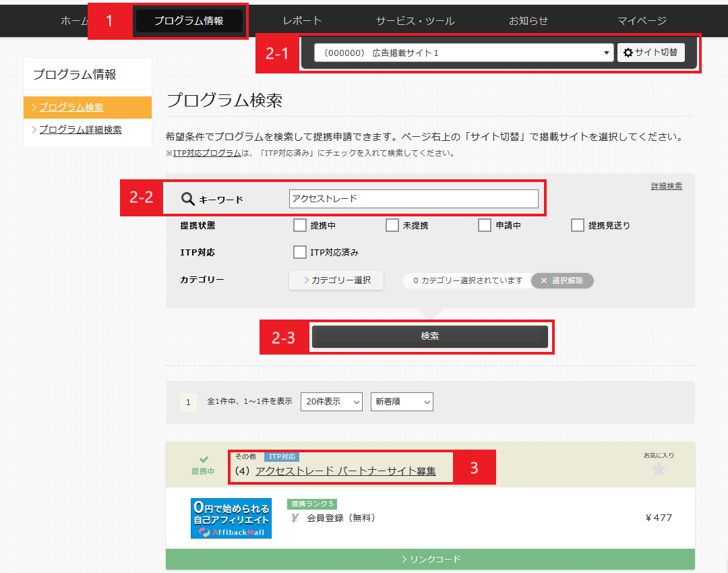Click the magnifier icon beside キーワード
Screen dimensions: 728x573
[x=187, y=199]
